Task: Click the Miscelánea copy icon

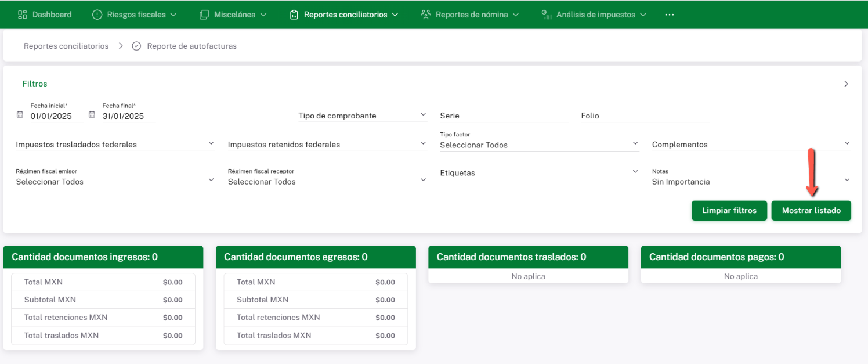Action: [204, 15]
